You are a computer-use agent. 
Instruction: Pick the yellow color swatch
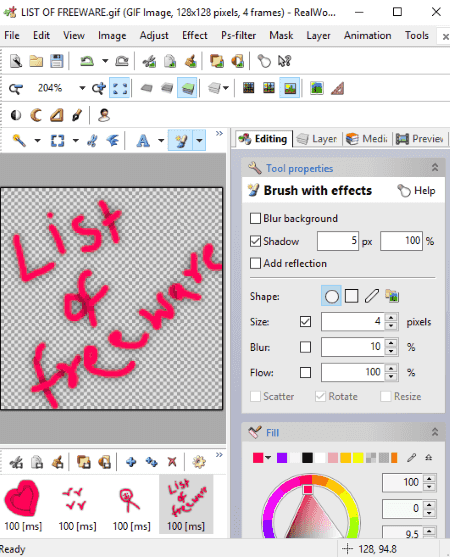[358, 458]
